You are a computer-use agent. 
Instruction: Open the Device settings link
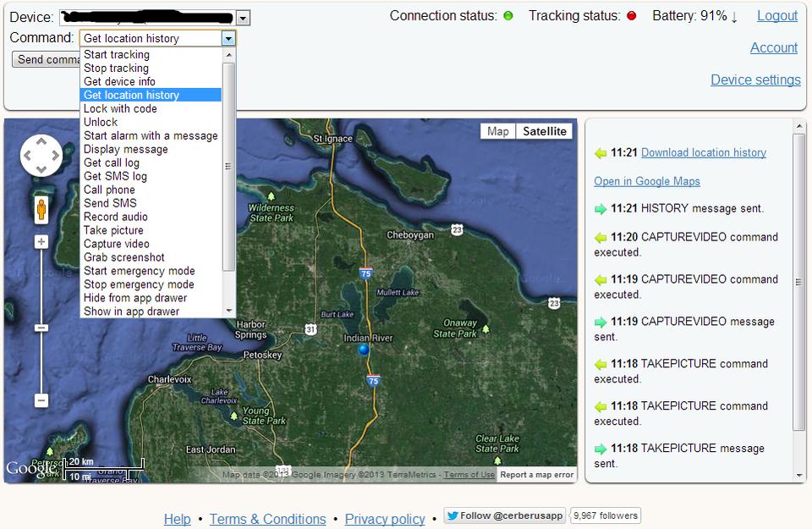tap(755, 80)
